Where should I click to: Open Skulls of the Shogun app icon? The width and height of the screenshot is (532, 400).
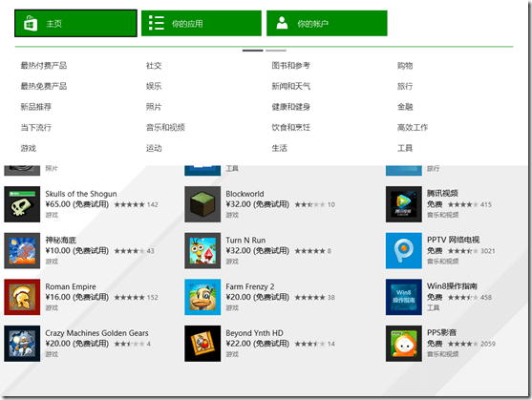coord(22,204)
